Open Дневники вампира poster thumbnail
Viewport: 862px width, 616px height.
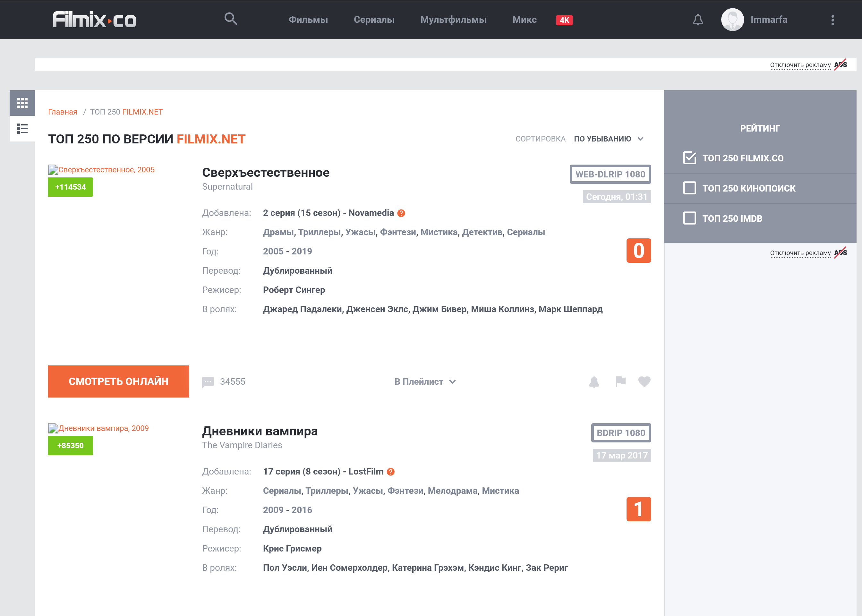coord(98,428)
